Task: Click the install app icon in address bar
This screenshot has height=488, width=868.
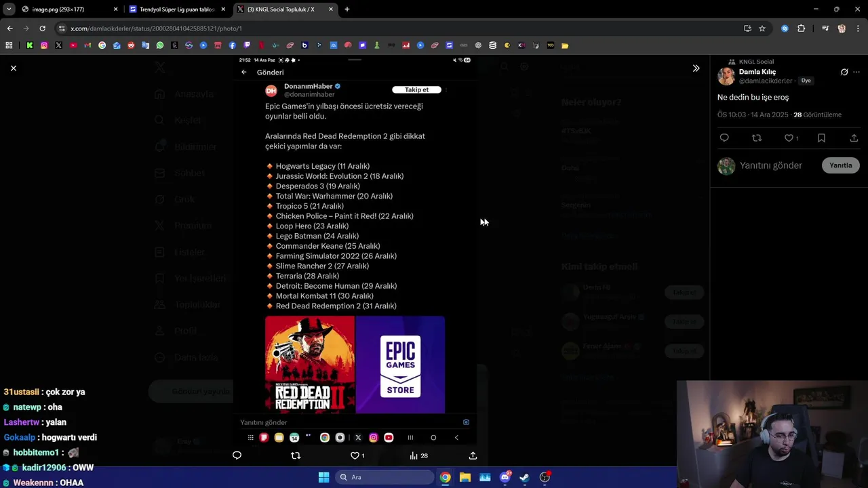Action: pos(747,28)
